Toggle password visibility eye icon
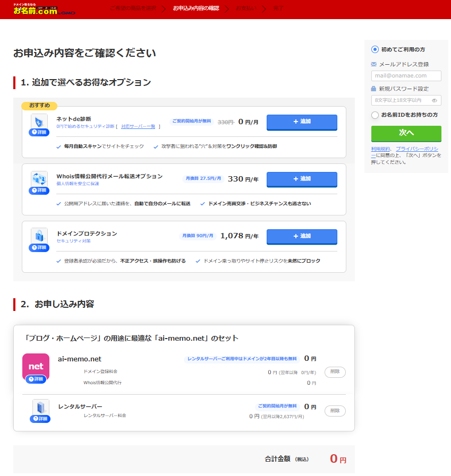Image resolution: width=451 pixels, height=476 pixels. pos(435,100)
